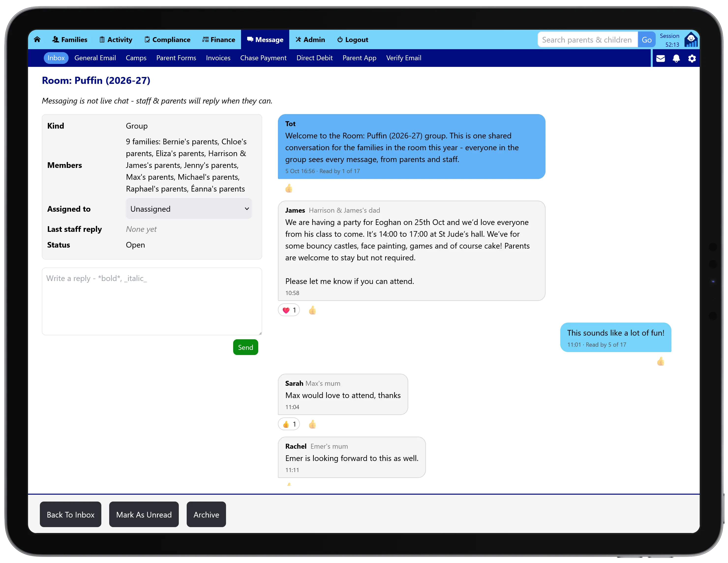Click the 'Room: Puffin (2026-27)' heading
Viewport: 728px width, 563px height.
(x=96, y=80)
